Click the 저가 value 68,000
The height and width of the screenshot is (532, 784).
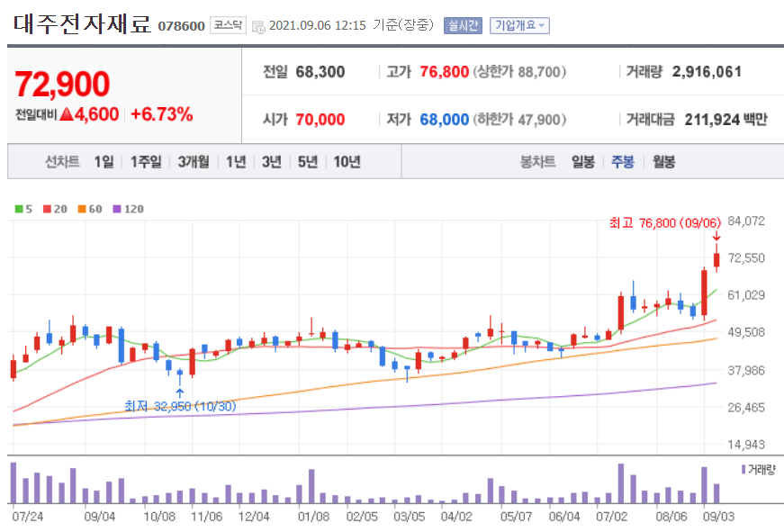click(444, 120)
